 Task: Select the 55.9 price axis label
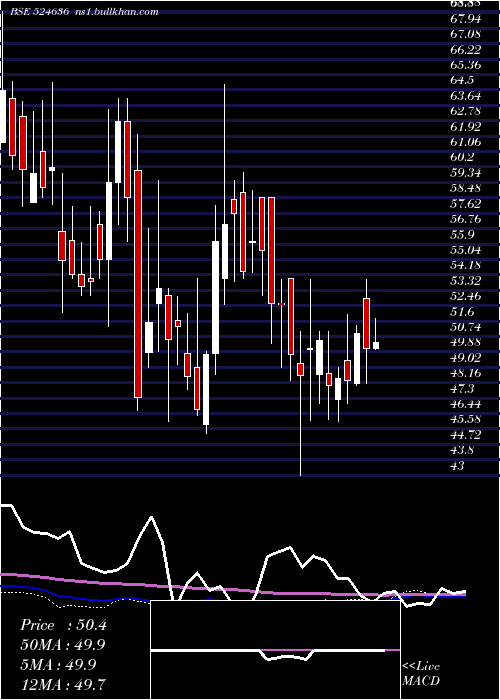(462, 234)
